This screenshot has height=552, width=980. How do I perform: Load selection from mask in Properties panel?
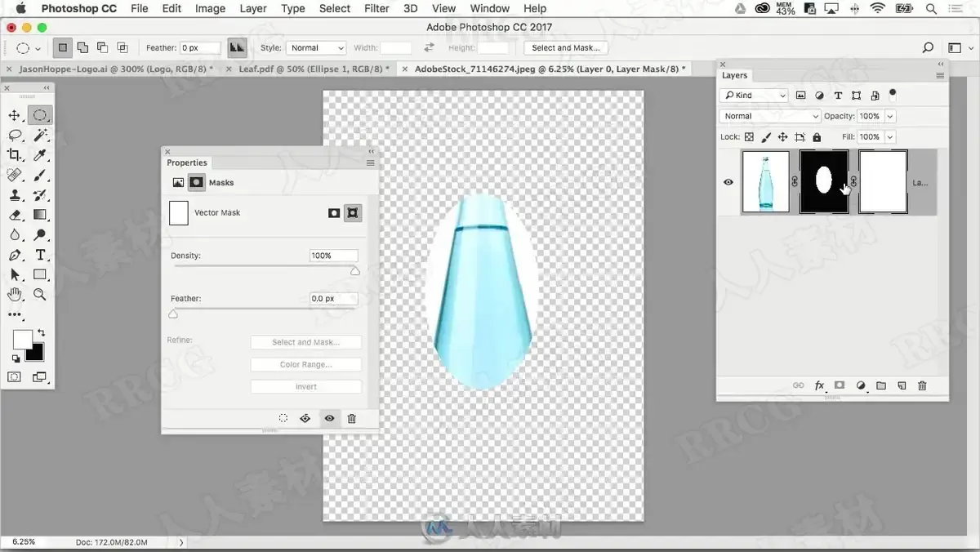pos(283,418)
